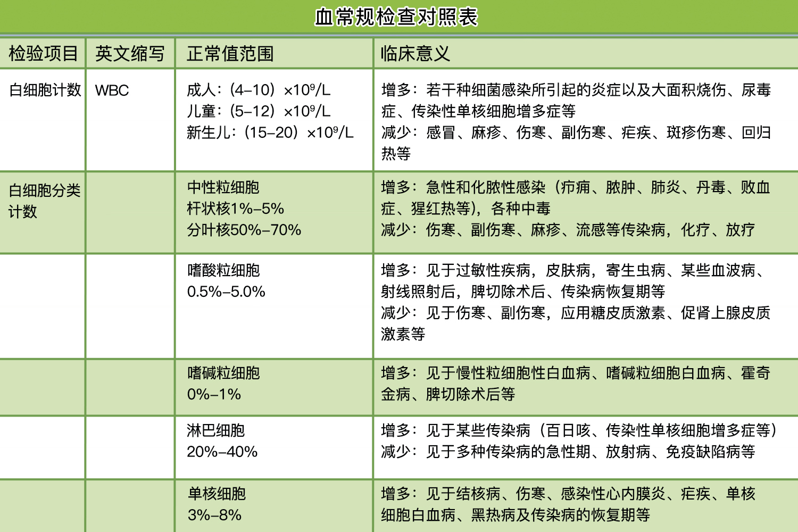This screenshot has width=798, height=532.
Task: Click the text 增多：见于某些传染病（百日咳
Action: click(486, 430)
